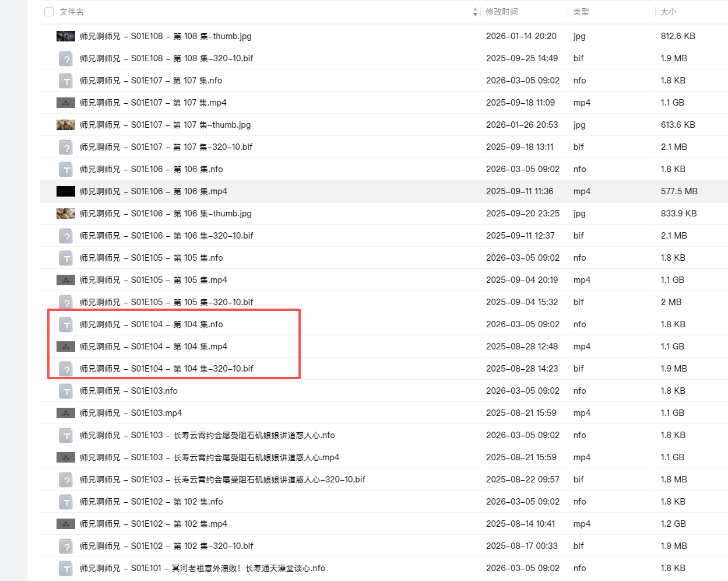The image size is (728, 581).
Task: Open file S01E105 – 第 105 集.mp4
Action: tap(153, 280)
